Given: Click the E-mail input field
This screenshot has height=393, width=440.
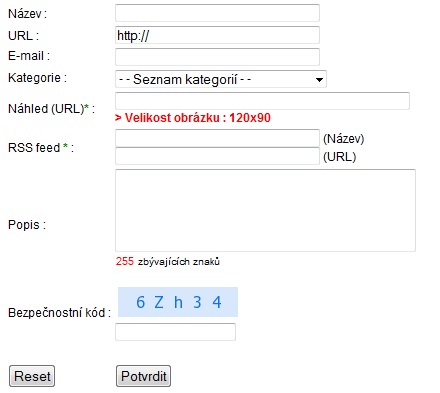Looking at the screenshot, I should pos(217,57).
